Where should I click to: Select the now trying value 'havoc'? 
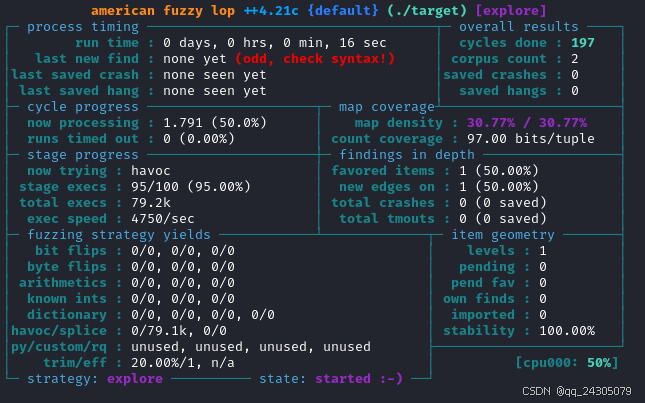pyautogui.click(x=151, y=171)
